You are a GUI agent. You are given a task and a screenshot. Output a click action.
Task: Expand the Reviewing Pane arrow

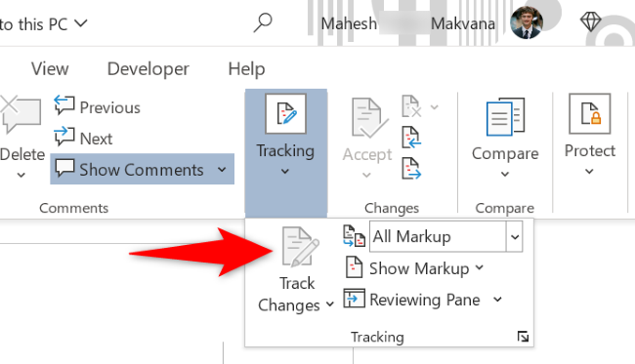pyautogui.click(x=497, y=300)
